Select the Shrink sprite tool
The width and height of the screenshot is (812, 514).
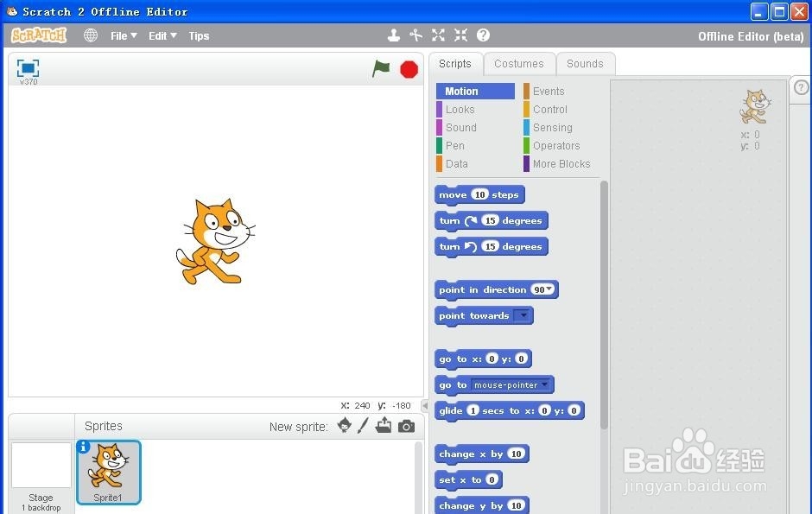[x=460, y=35]
